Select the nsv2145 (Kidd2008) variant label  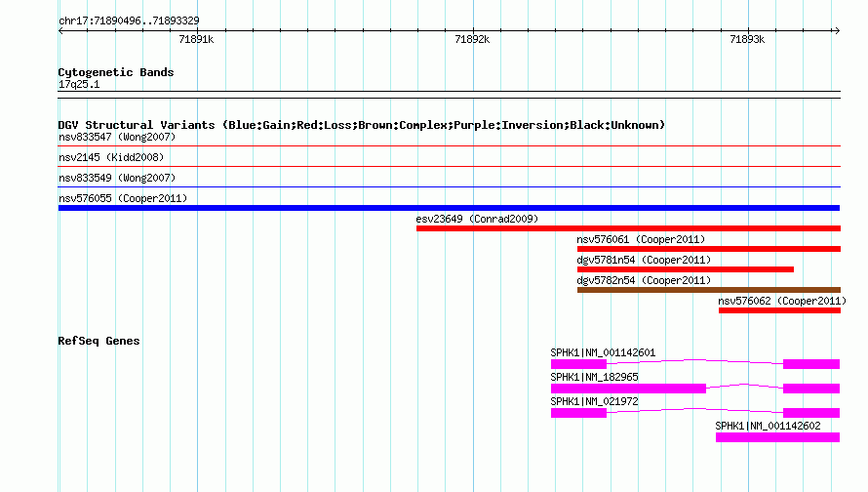(x=111, y=157)
